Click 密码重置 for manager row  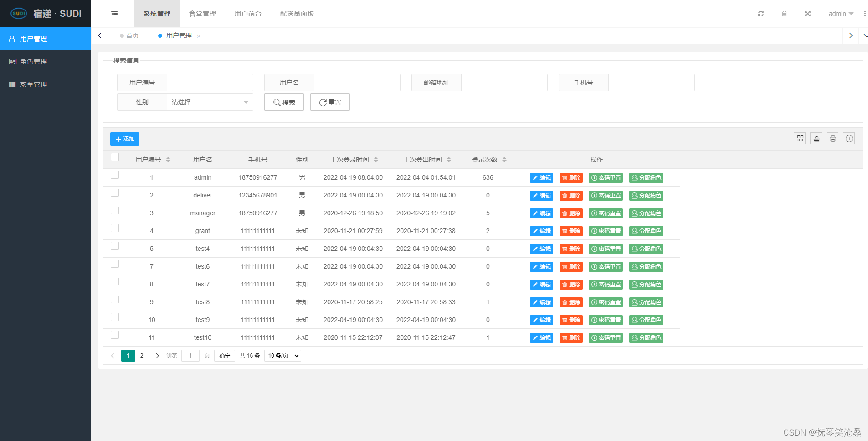[x=606, y=213]
